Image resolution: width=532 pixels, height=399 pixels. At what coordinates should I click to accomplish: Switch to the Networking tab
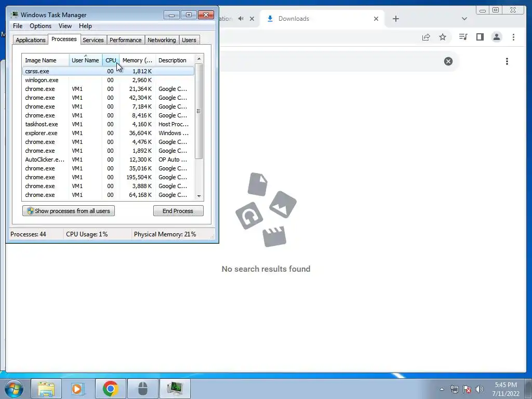[162, 40]
